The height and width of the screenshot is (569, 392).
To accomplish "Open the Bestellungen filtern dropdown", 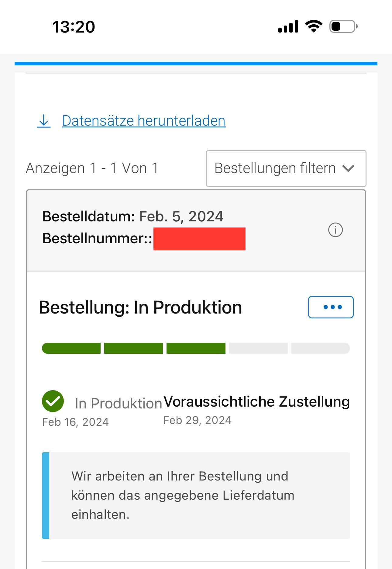I will (x=286, y=168).
